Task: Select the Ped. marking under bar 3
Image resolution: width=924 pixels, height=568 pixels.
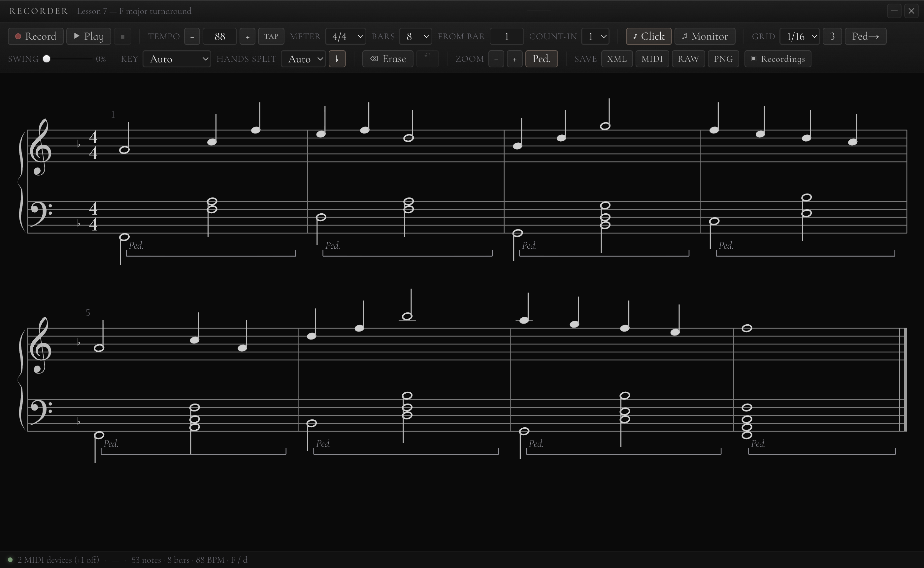Action: coord(530,246)
